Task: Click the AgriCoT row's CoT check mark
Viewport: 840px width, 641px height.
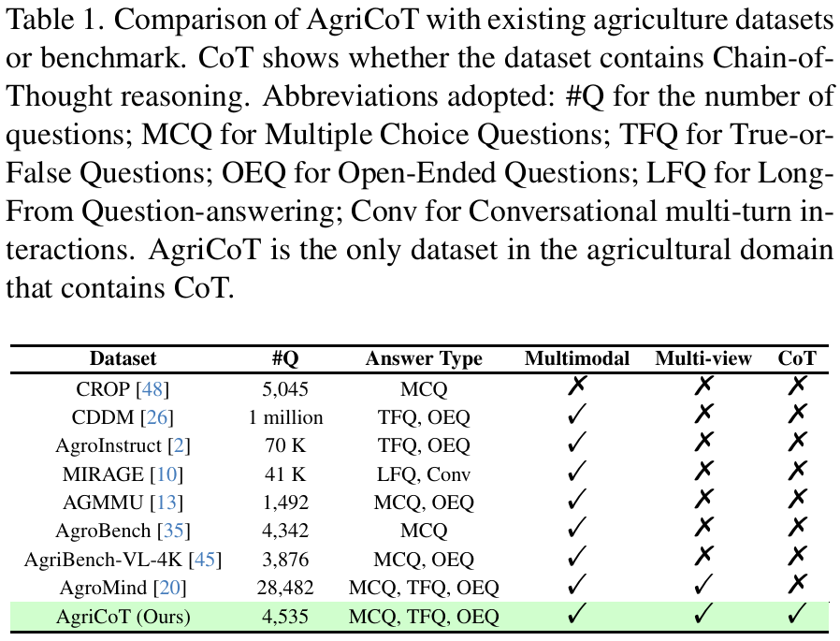Action: [x=797, y=616]
